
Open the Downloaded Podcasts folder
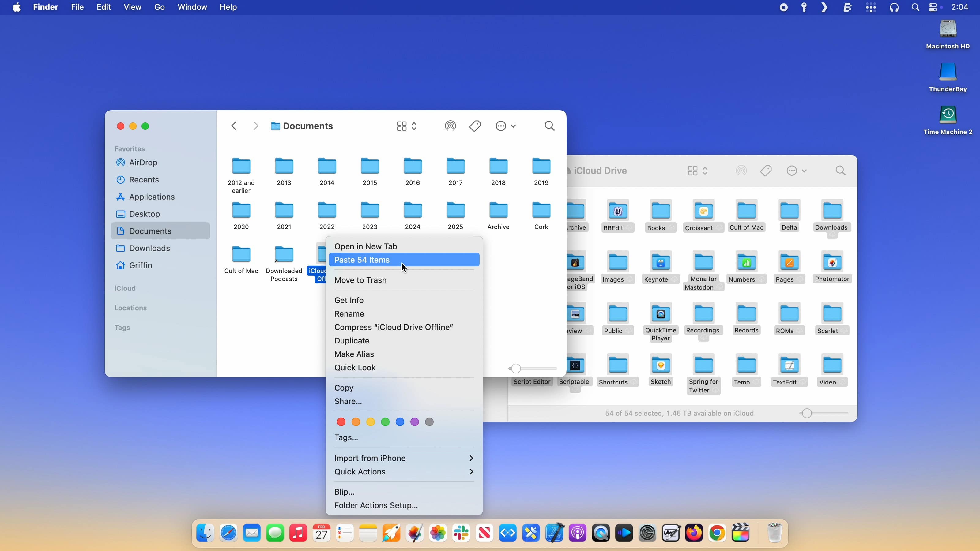point(284,255)
